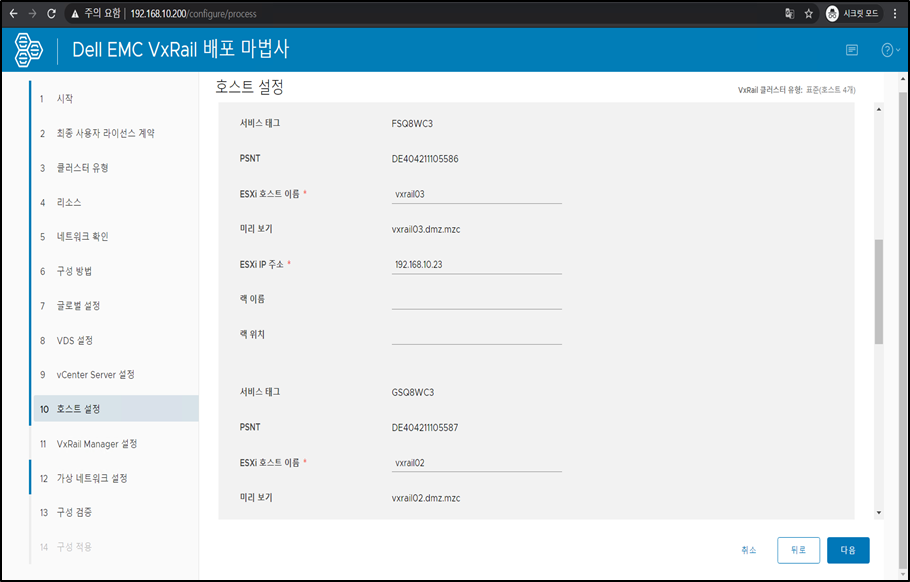Open the browser three-dot menu
Image resolution: width=910 pixels, height=582 pixels.
tap(895, 13)
